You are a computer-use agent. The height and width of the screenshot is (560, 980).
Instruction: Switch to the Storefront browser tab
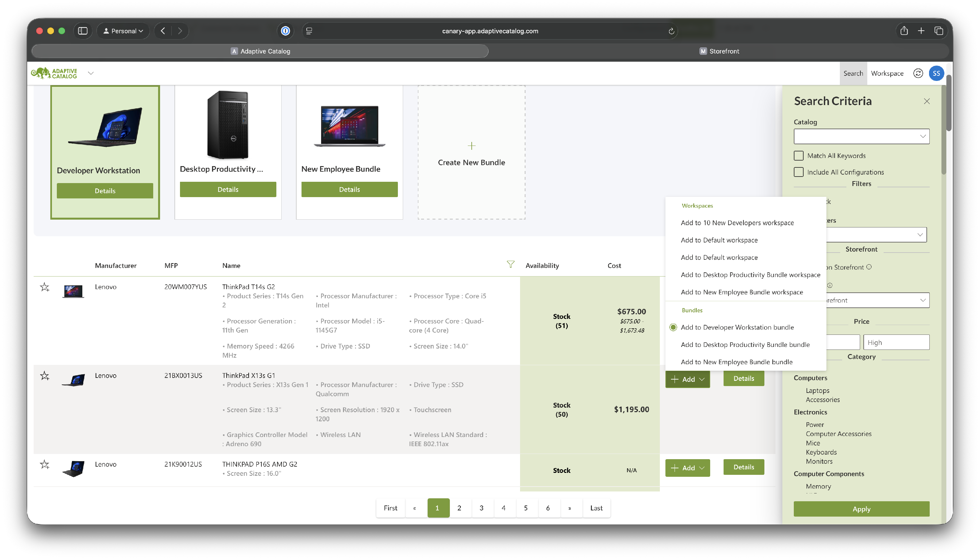[719, 51]
